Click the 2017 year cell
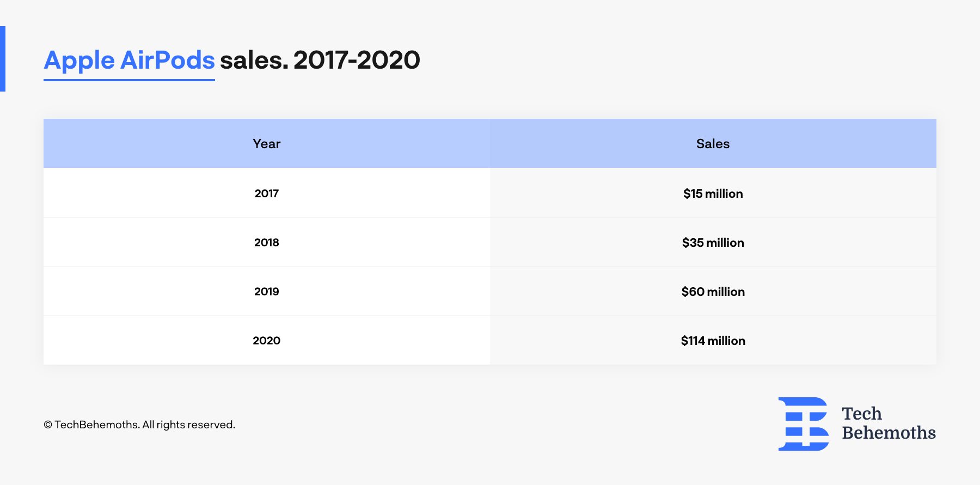 (267, 193)
